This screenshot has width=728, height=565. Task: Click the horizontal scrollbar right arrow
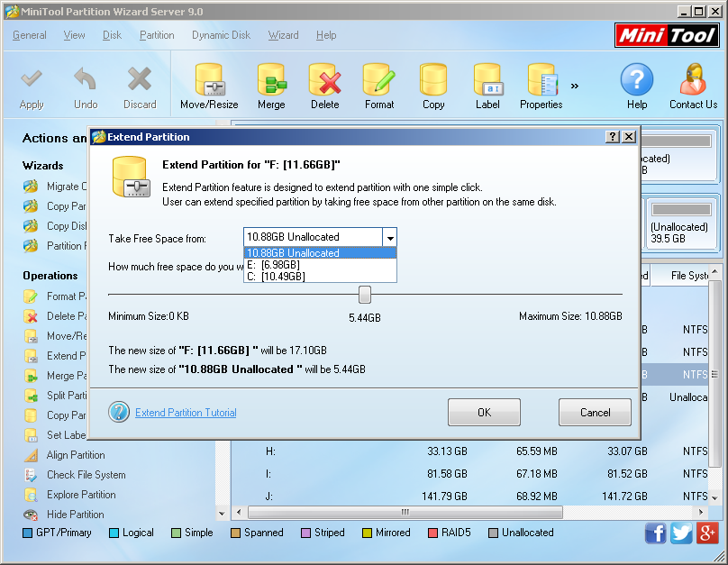[701, 513]
